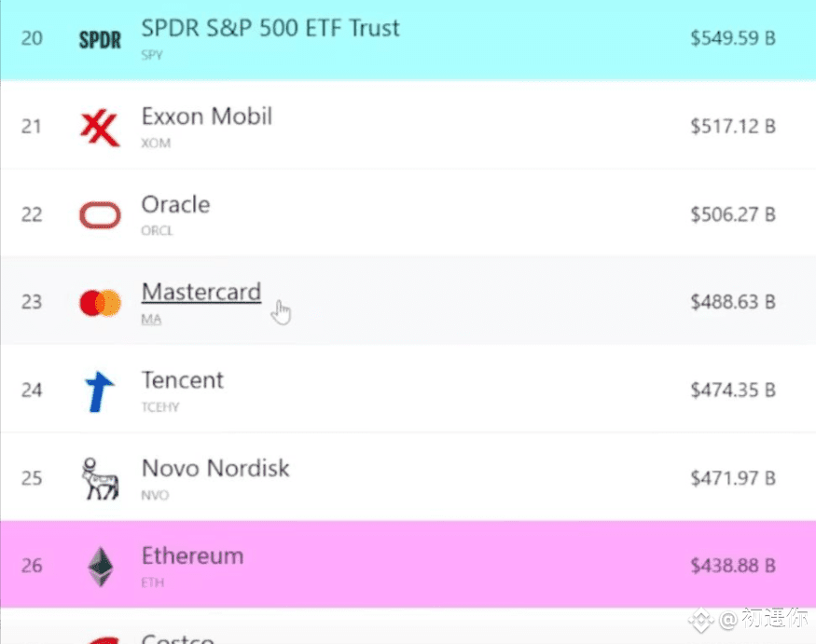Click Ethereum's $438.88 B market cap
Image resolution: width=816 pixels, height=644 pixels.
pos(732,566)
